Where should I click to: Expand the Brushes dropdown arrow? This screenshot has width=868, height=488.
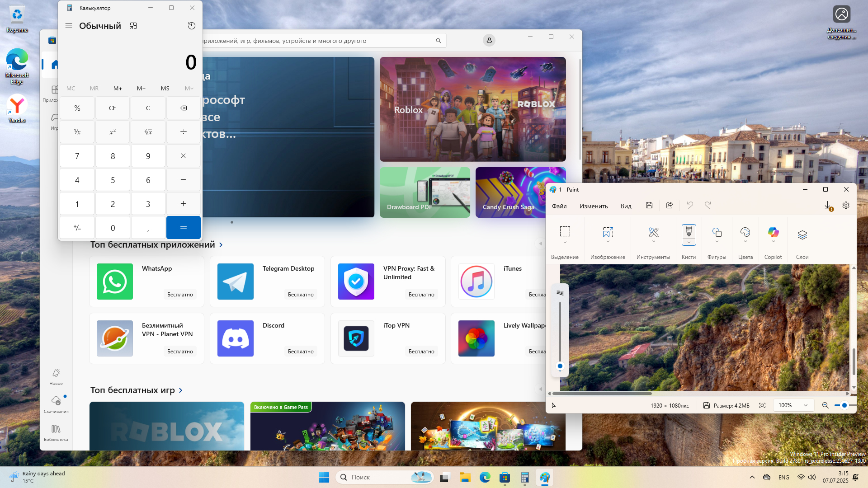coord(689,243)
